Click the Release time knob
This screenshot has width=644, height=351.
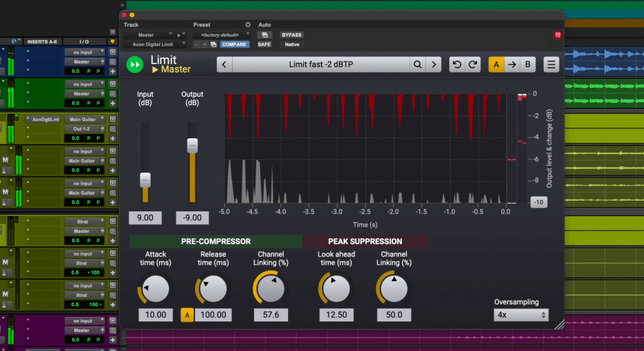(x=213, y=289)
